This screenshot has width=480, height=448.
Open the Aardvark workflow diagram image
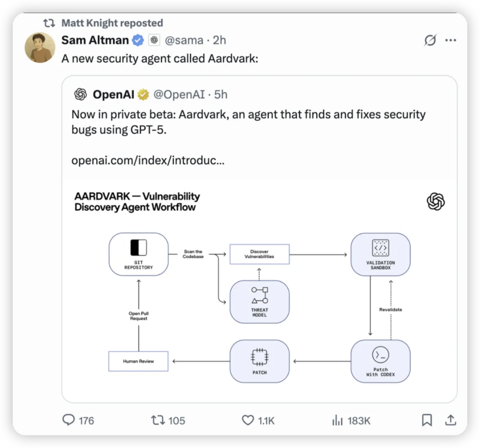259,291
